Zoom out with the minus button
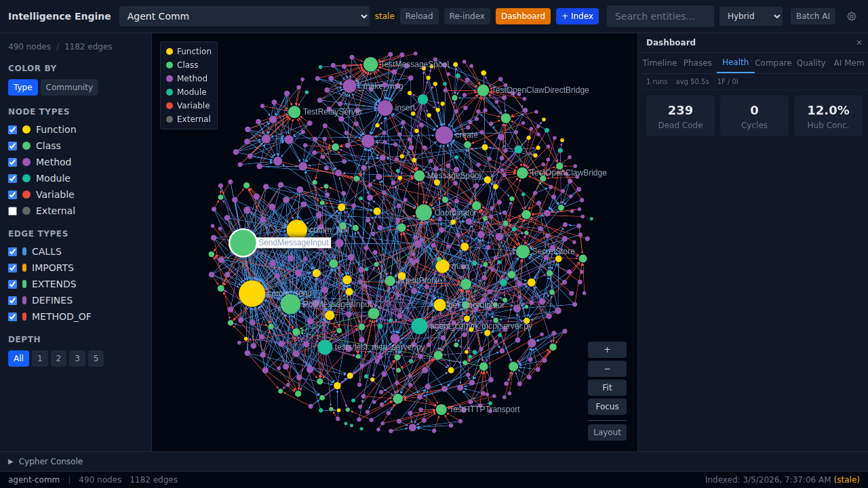Screen dimensions: 868x488 607,369
